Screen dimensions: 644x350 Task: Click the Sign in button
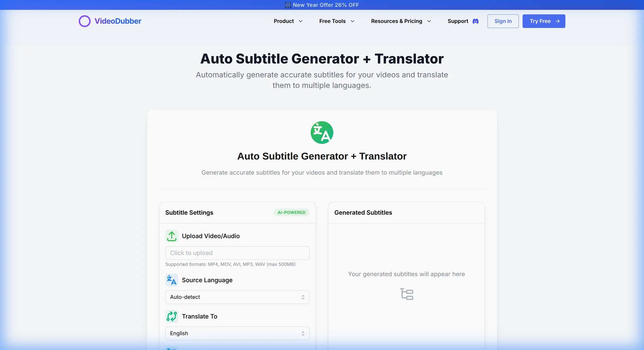(x=502, y=21)
